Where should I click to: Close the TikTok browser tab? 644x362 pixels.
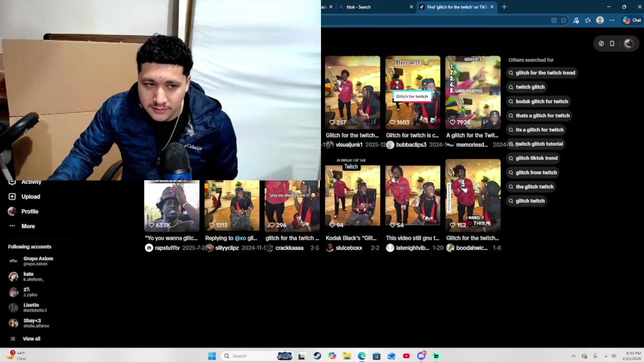(492, 7)
